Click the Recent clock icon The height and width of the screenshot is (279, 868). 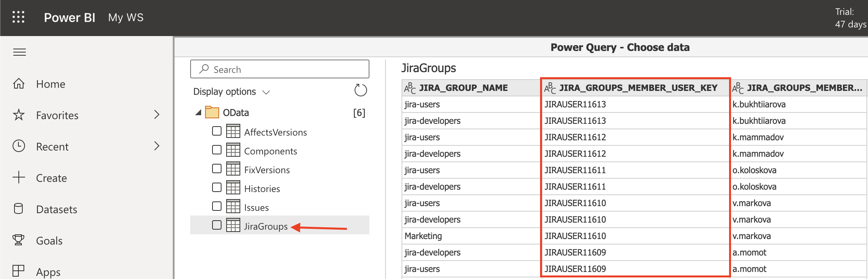click(19, 146)
